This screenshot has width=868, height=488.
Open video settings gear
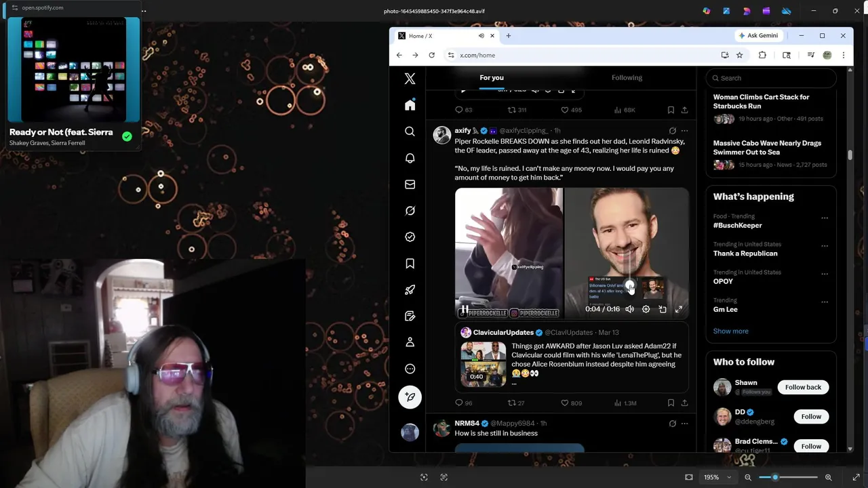coord(646,309)
